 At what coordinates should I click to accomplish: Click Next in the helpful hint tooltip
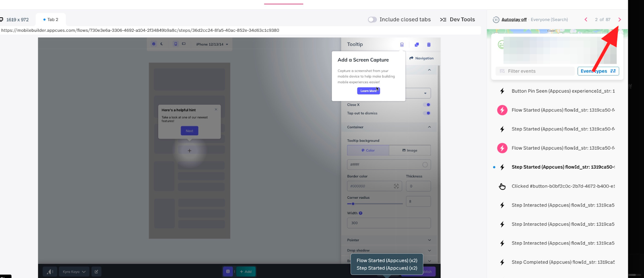(190, 131)
